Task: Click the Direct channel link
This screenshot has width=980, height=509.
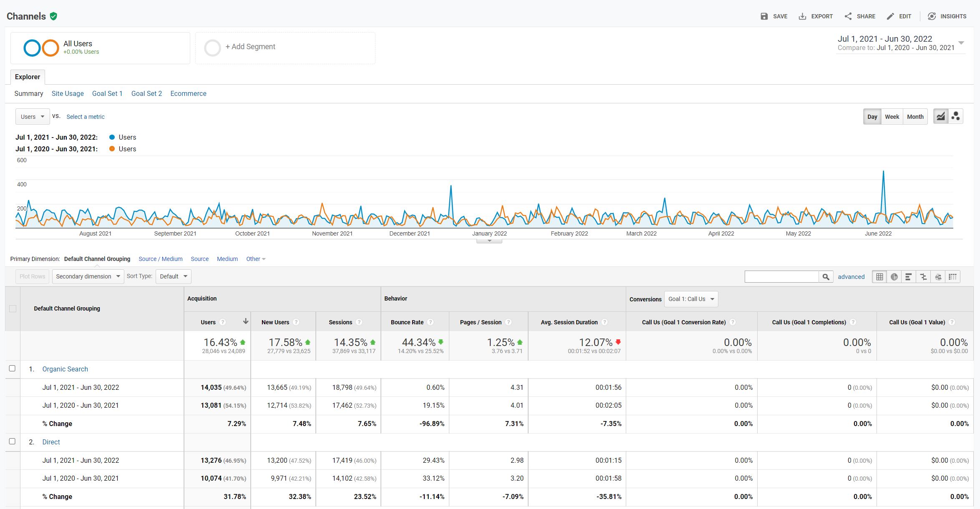Action: pyautogui.click(x=51, y=442)
